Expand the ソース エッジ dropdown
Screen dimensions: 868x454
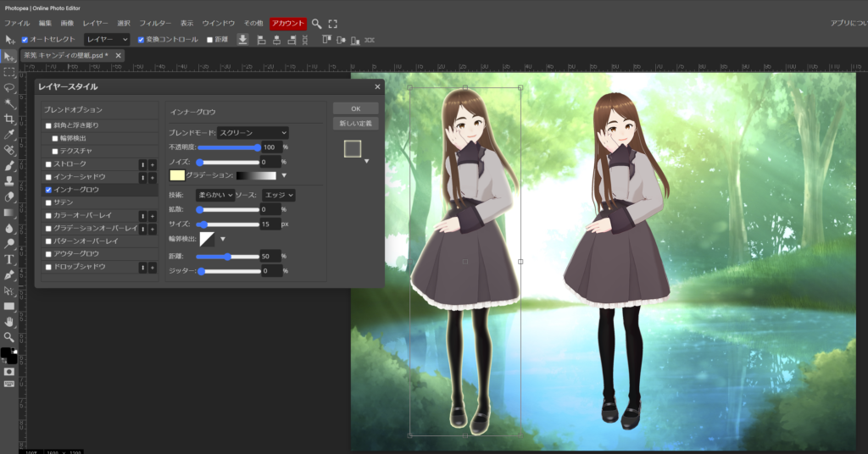pyautogui.click(x=278, y=196)
